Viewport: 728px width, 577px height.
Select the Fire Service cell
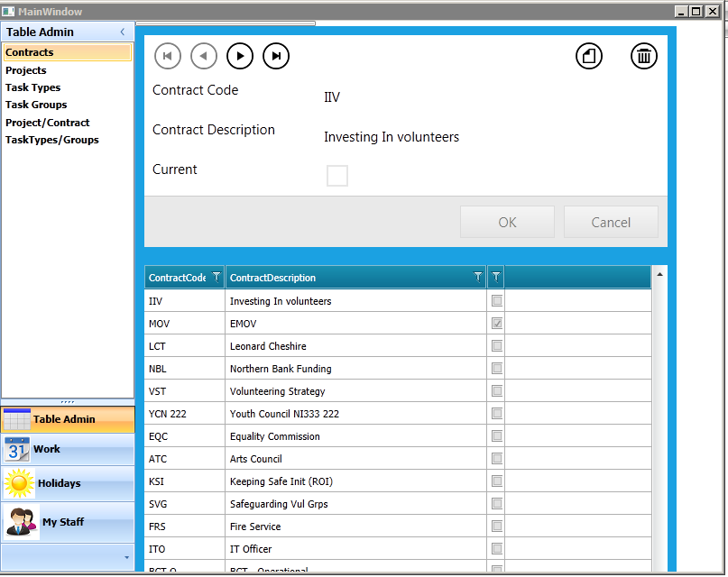[x=356, y=527]
